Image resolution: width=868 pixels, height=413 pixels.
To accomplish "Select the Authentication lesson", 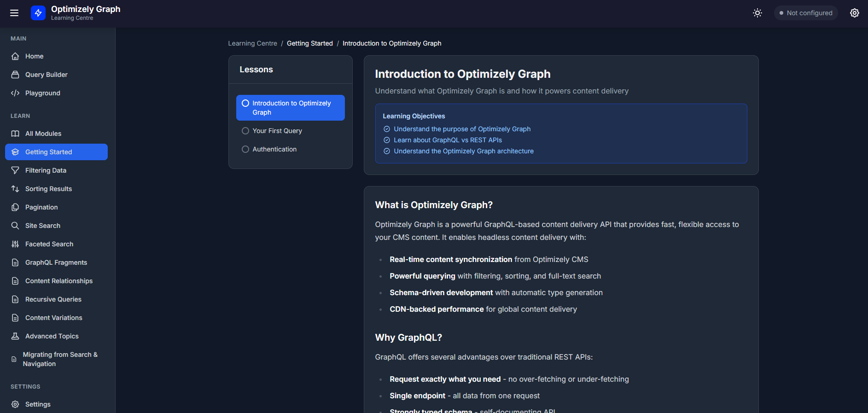I will click(x=274, y=149).
